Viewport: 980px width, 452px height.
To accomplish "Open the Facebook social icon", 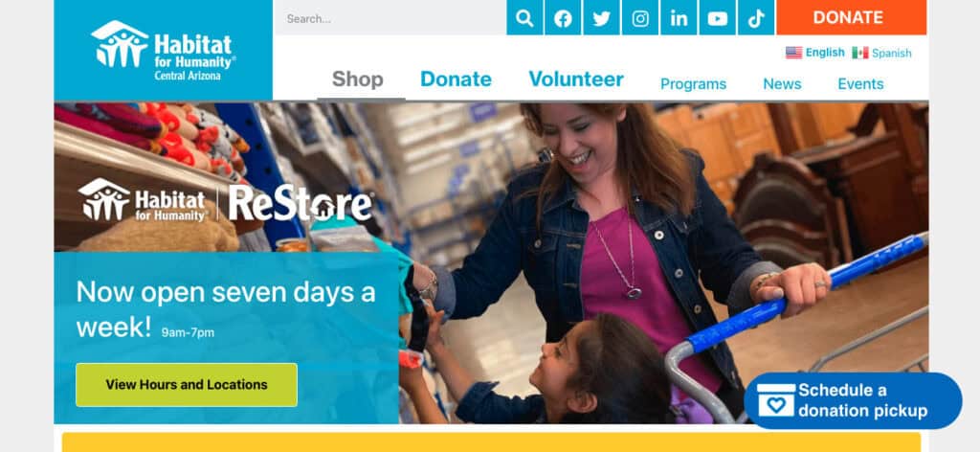I will [x=563, y=18].
